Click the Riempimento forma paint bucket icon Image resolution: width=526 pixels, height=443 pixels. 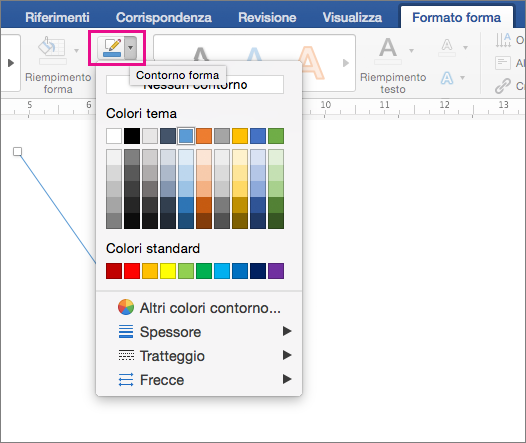coord(52,48)
